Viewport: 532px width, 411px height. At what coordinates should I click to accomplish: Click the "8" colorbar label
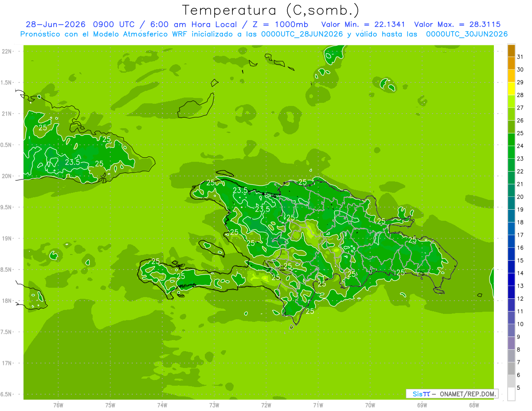click(x=518, y=350)
